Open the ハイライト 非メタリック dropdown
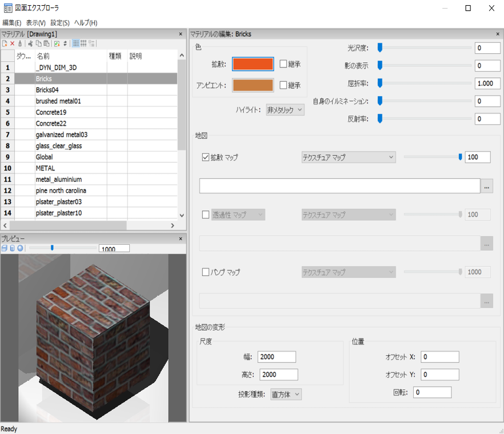This screenshot has width=504, height=434. click(x=285, y=110)
